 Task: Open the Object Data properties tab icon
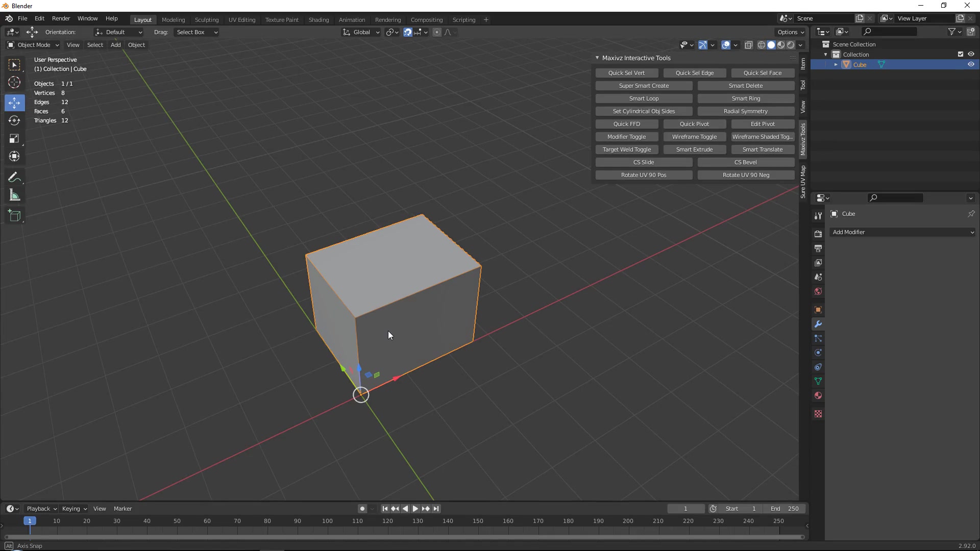coord(818,382)
